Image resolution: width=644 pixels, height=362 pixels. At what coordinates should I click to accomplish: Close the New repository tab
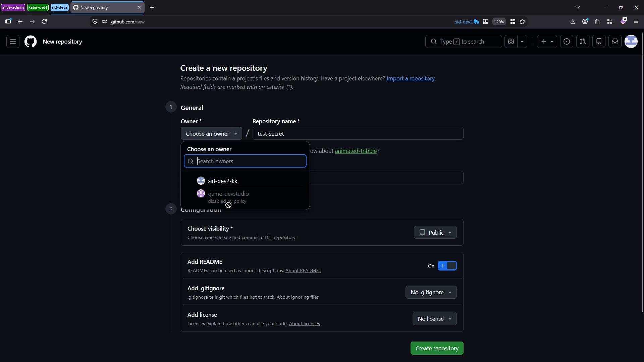[x=139, y=7]
